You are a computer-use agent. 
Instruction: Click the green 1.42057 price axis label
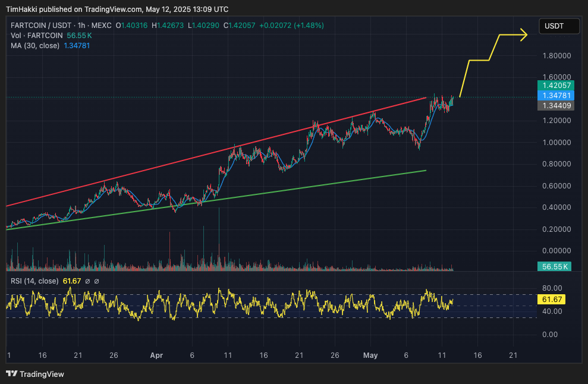click(556, 86)
